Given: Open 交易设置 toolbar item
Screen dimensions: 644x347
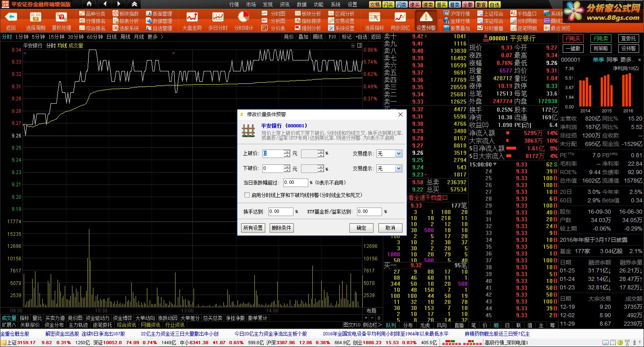Looking at the screenshot, I should tap(341, 21).
